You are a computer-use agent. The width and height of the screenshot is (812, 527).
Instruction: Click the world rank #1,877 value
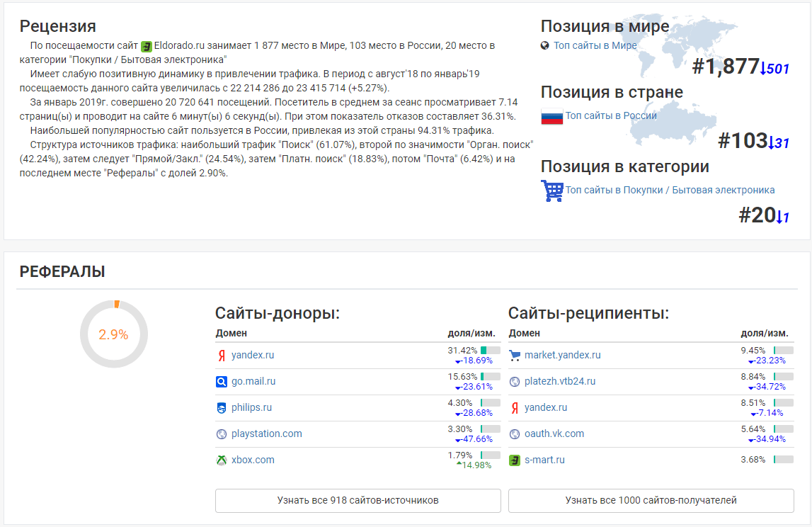(x=726, y=67)
